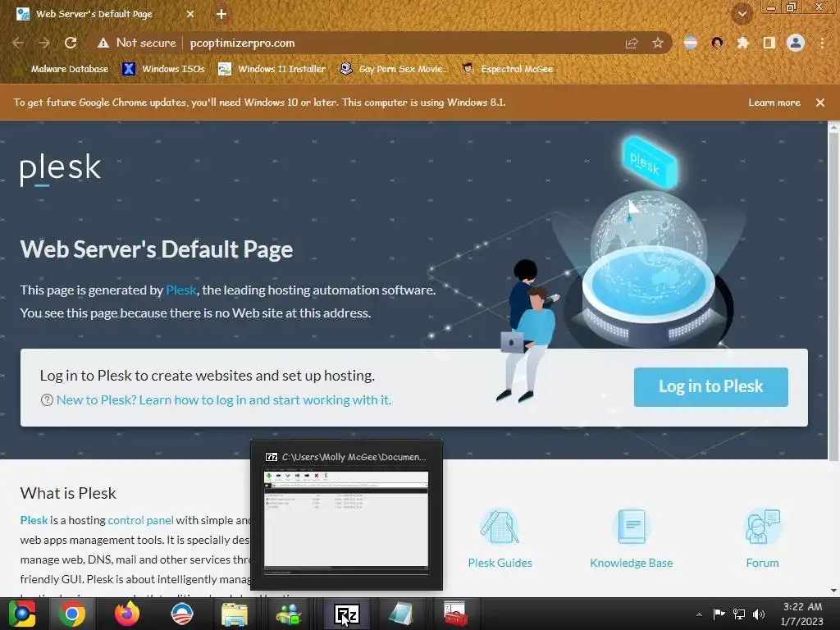Open the messenger people icon on taskbar
840x630 pixels.
[289, 614]
